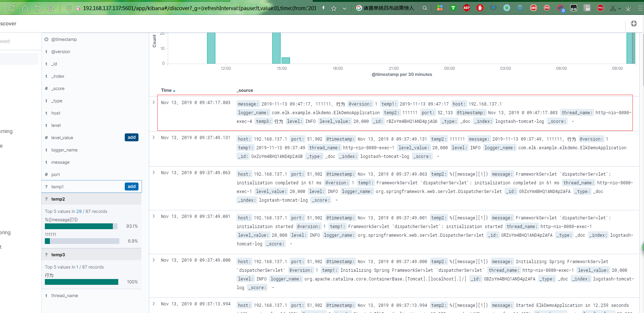Reload the Kibana page
This screenshot has height=313, width=644.
point(12,8)
